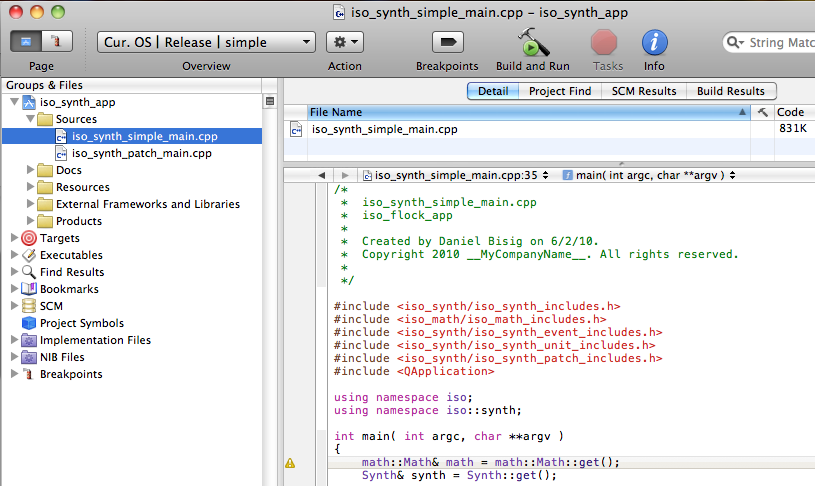Click the Executables icon
Image resolution: width=815 pixels, height=486 pixels.
[29, 255]
